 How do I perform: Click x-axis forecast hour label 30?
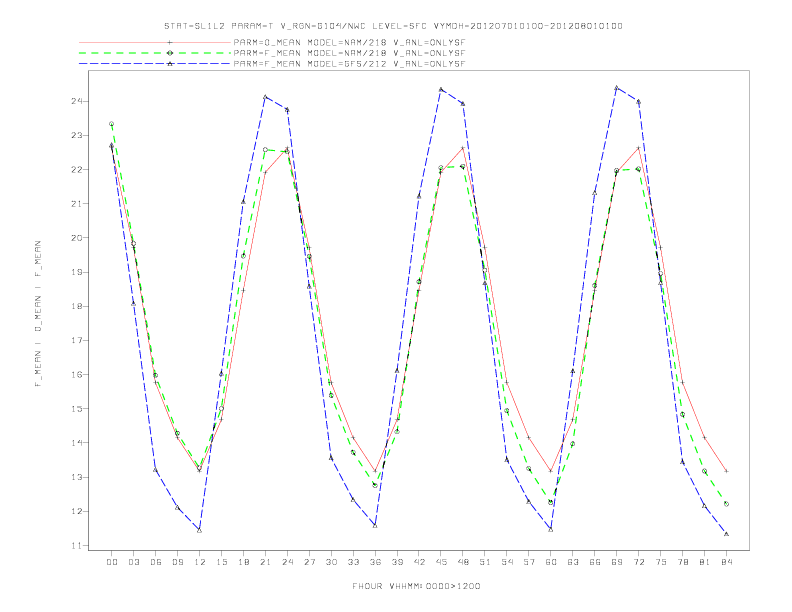point(331,562)
